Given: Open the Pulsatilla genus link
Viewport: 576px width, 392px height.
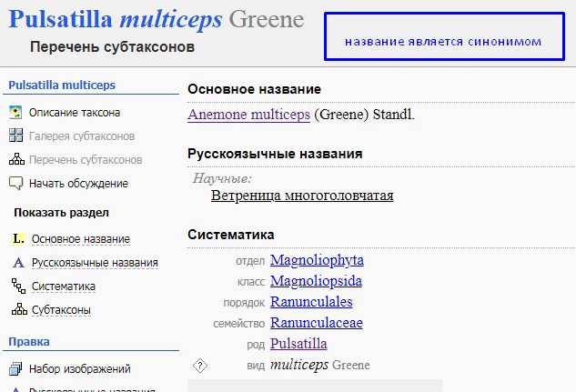Looking at the screenshot, I should (x=298, y=344).
